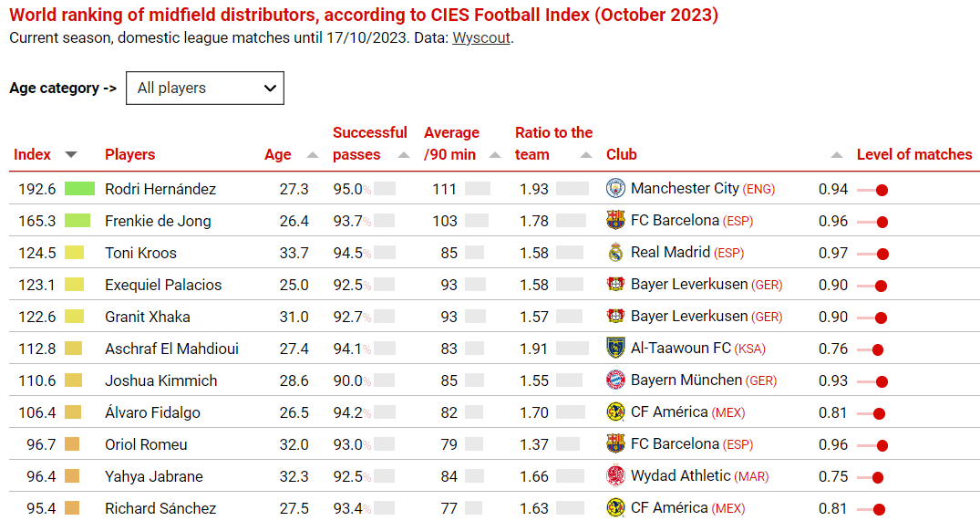This screenshot has height=521, width=980.
Task: Sort table by Successful passes column
Action: (404, 155)
